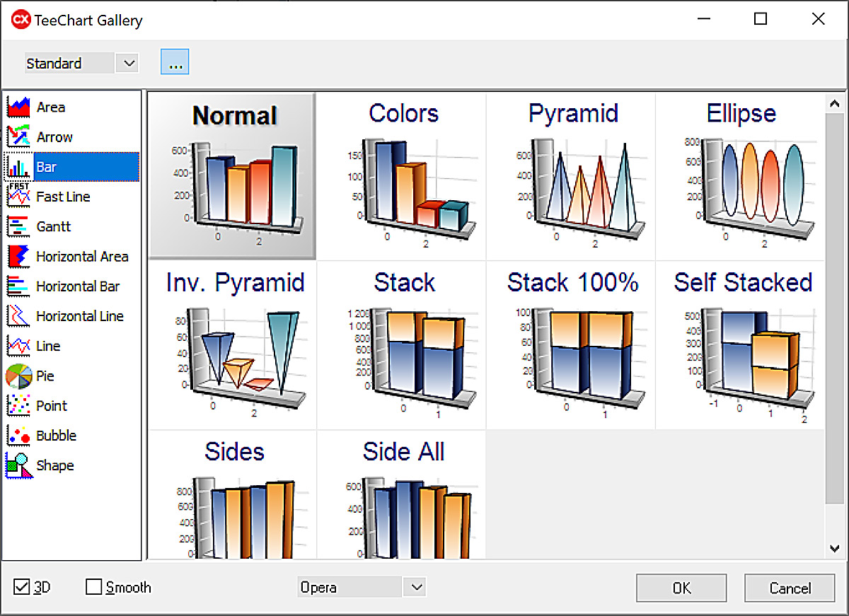Screen dimensions: 849x616
Task: Pick the Bar chart icon in list
Action: point(18,167)
